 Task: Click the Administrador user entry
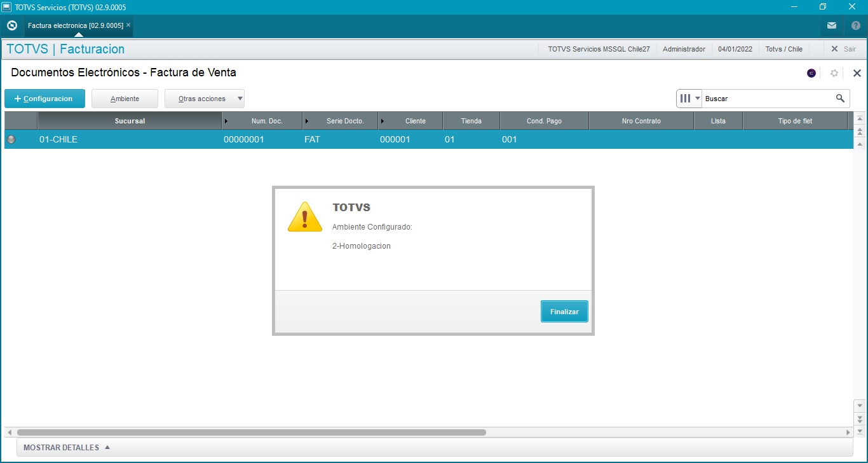[684, 49]
